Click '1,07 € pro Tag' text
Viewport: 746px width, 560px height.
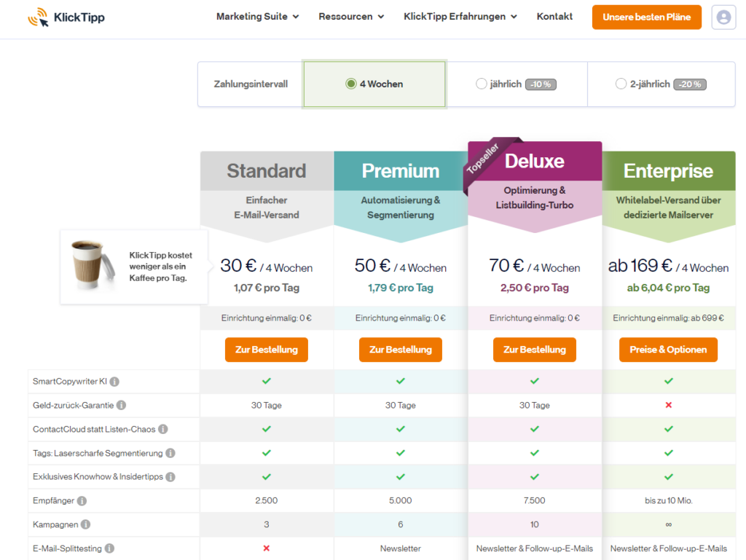point(267,288)
